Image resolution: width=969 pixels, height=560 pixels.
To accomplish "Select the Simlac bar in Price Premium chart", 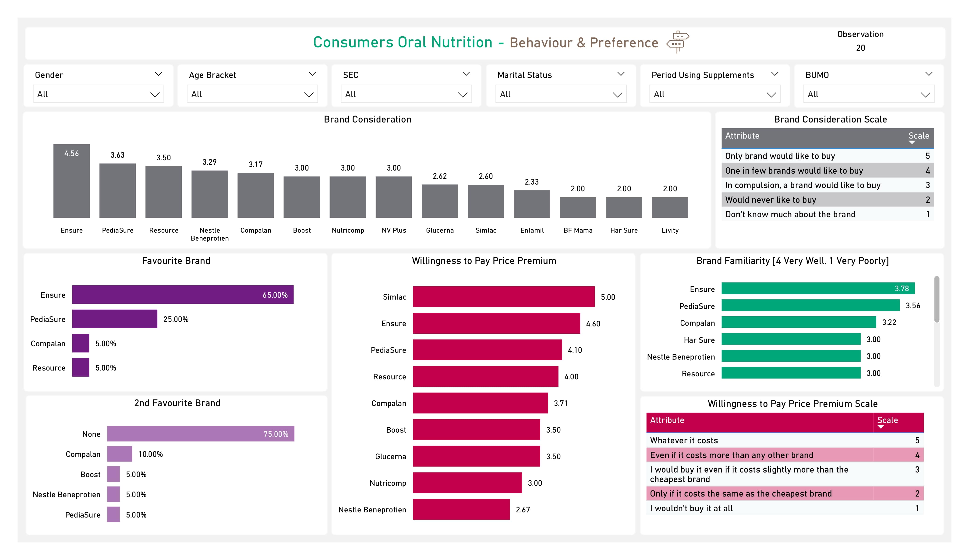I will [504, 297].
